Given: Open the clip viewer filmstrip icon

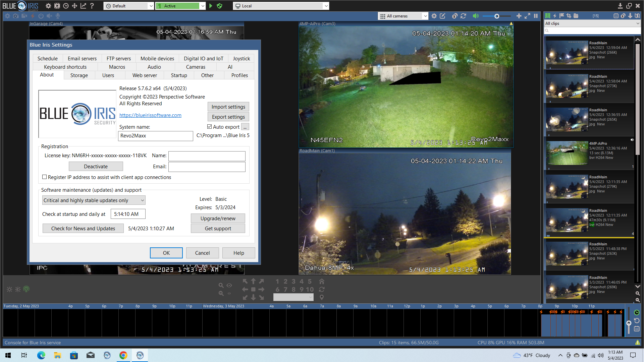Looking at the screenshot, I should point(57,6).
